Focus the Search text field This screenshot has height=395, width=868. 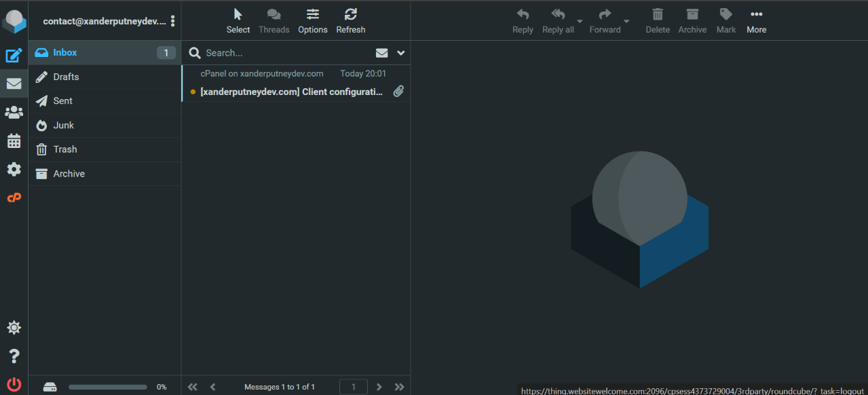(287, 53)
